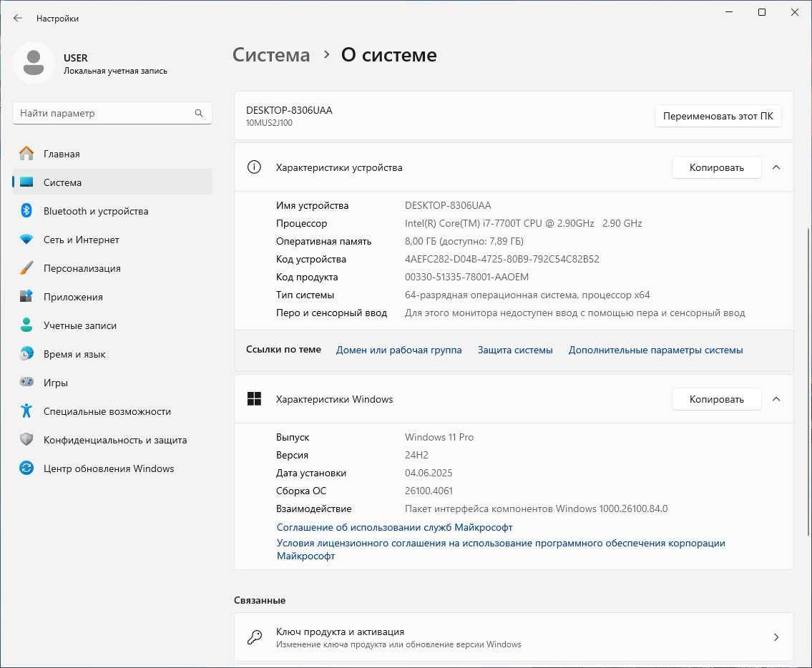Open Персонализация settings
Screen dimensions: 812x668
[112, 267]
